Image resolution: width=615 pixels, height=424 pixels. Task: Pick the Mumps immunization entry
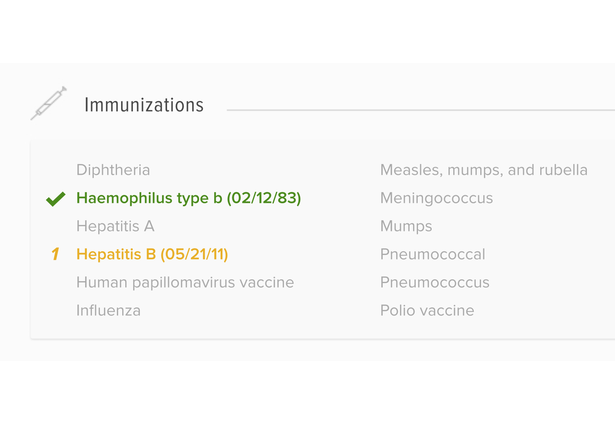coord(406,226)
